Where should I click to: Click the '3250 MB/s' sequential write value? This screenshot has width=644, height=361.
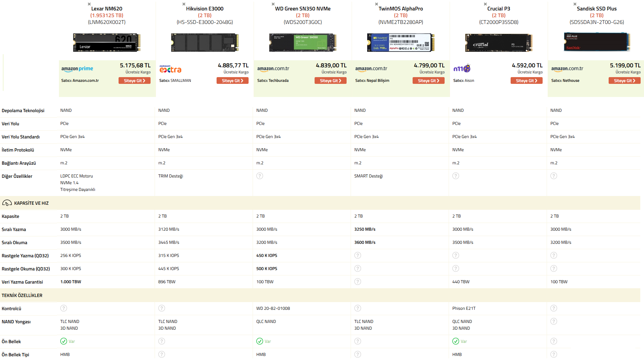[365, 229]
